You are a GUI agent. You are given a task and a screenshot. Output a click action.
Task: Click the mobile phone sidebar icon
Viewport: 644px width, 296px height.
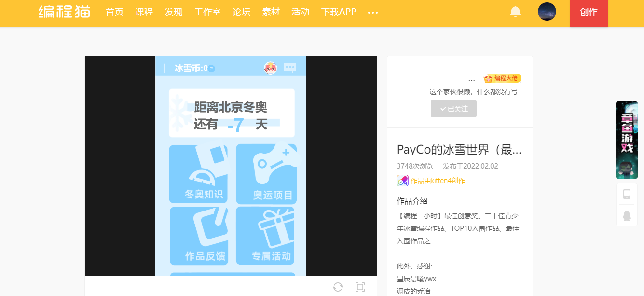tap(627, 194)
